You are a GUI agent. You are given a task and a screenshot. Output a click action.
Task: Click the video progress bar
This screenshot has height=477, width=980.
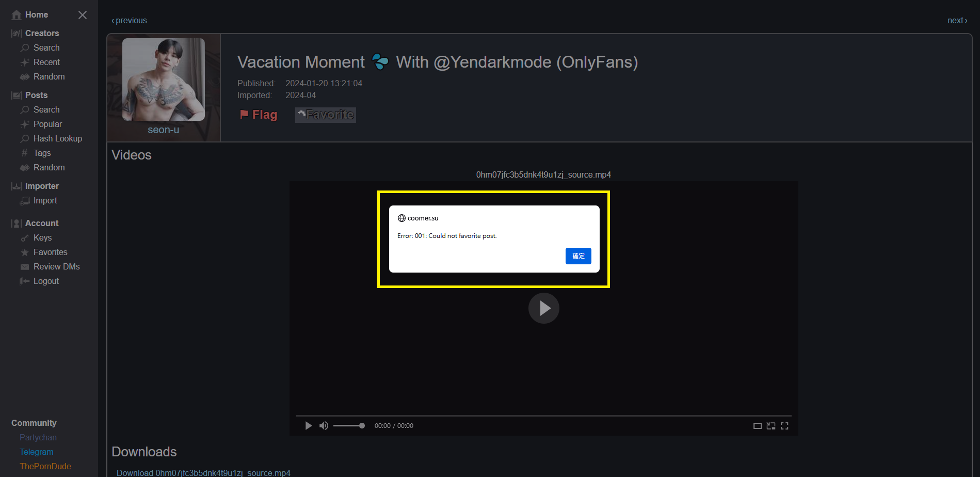tap(543, 416)
